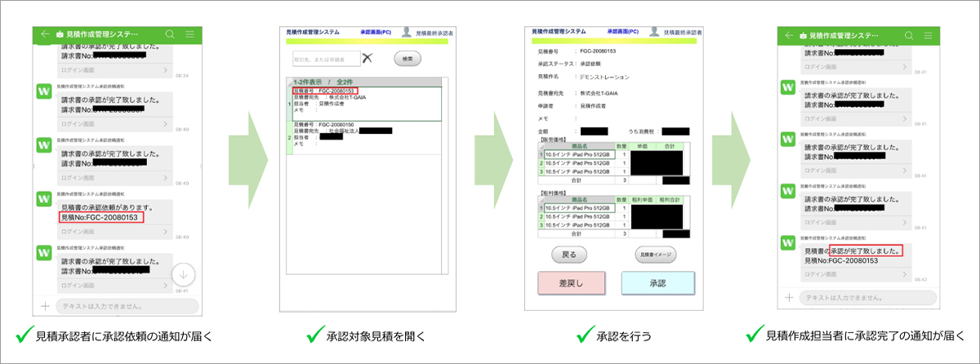The width and height of the screenshot is (980, 364).
Task: Click the 承認 approve button
Action: 657,283
